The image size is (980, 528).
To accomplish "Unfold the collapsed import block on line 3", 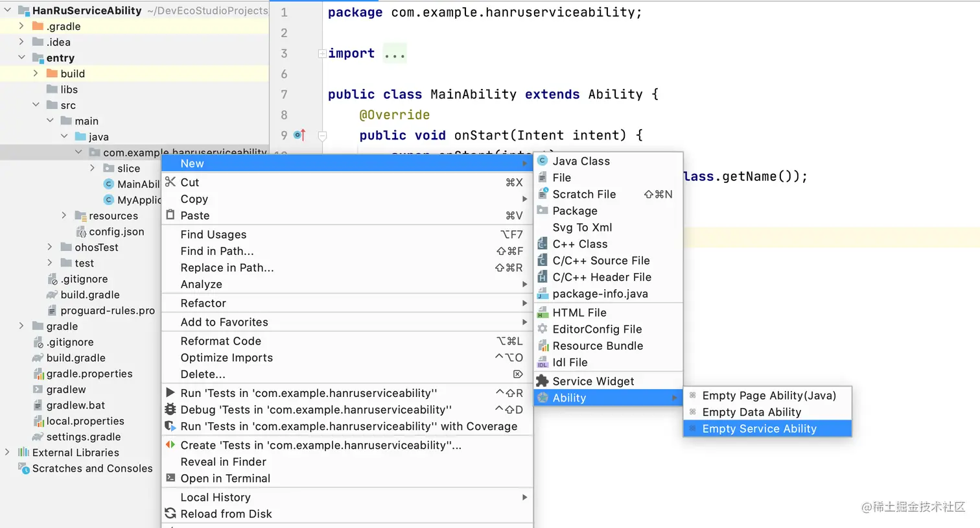I will pyautogui.click(x=322, y=53).
